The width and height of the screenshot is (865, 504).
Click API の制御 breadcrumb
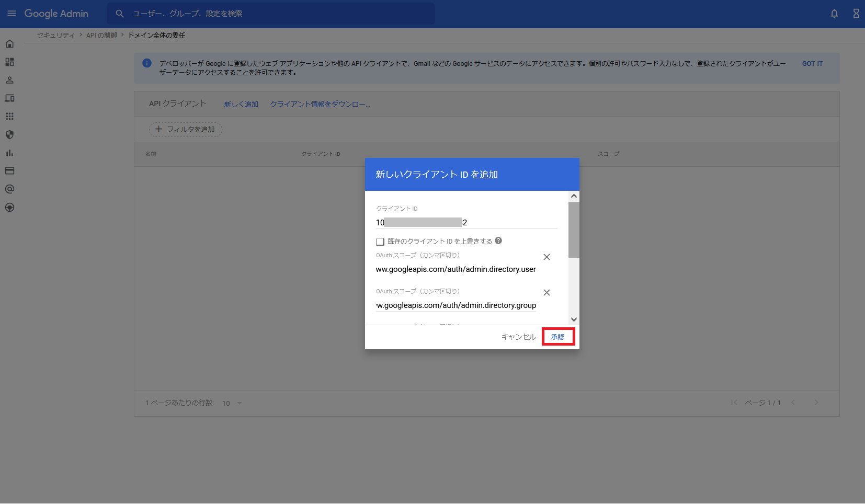[x=101, y=36]
